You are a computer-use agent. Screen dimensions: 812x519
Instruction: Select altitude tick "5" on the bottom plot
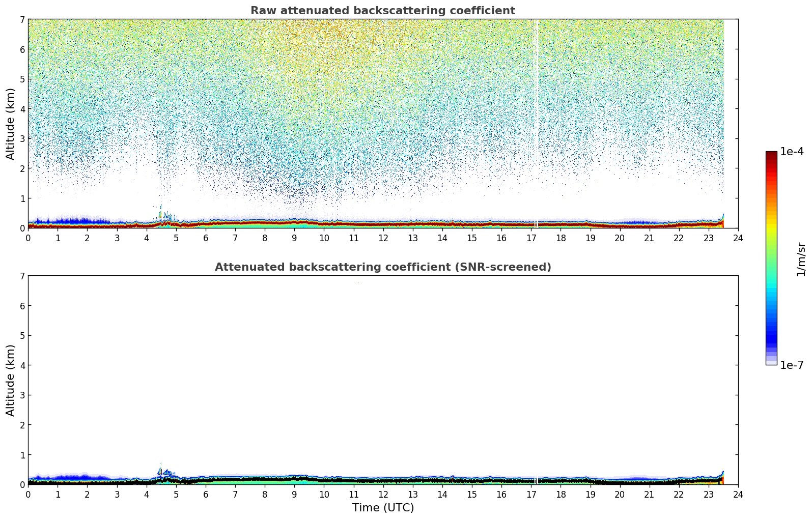coord(22,335)
